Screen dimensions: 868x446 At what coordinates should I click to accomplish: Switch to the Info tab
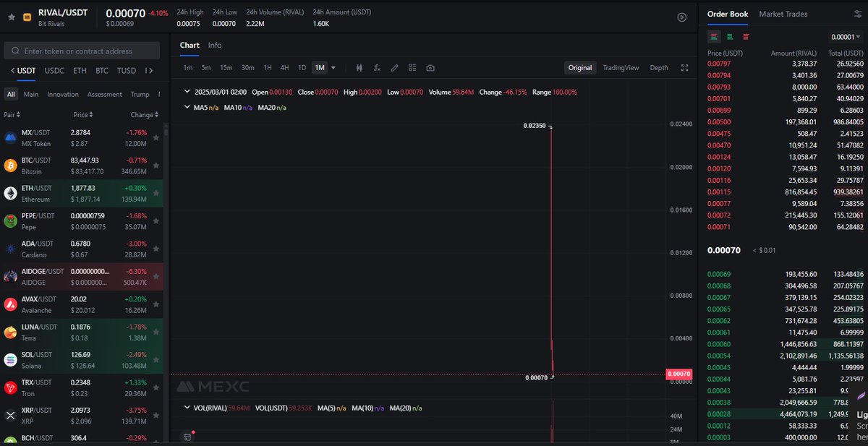[x=215, y=45]
